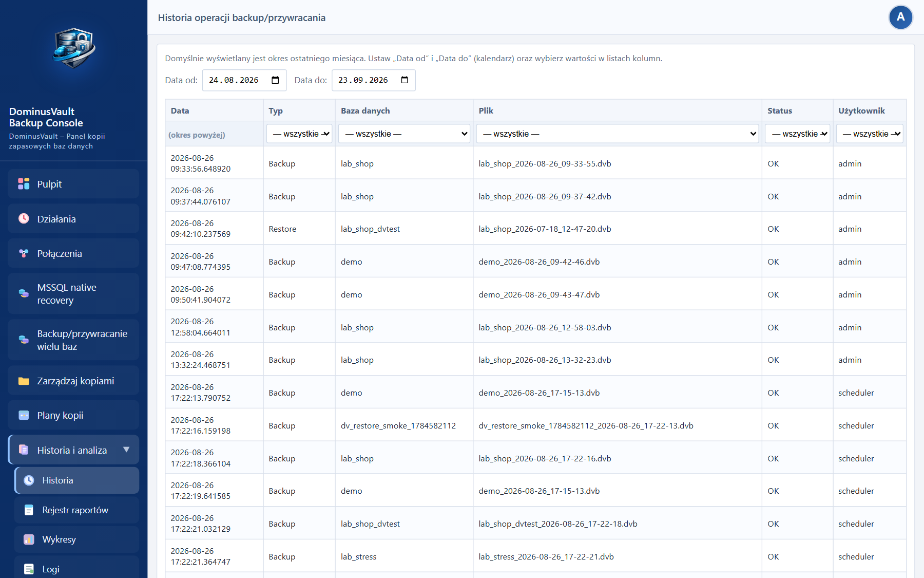Screen dimensions: 924x578
Task: Click file lab_shop_dvtest_2026-08-26_17-22-18.dvb
Action: (558, 524)
